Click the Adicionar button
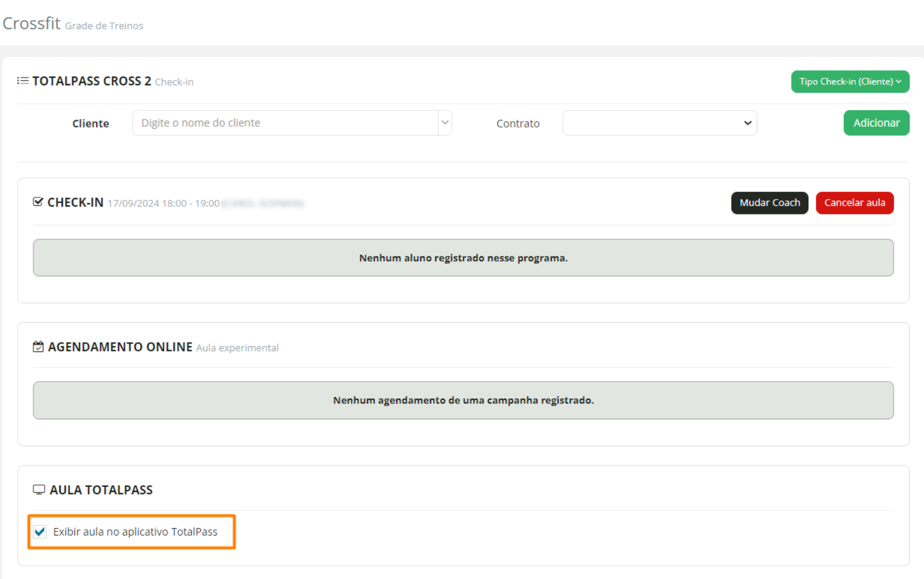Screen dimensions: 924x579 coord(876,123)
